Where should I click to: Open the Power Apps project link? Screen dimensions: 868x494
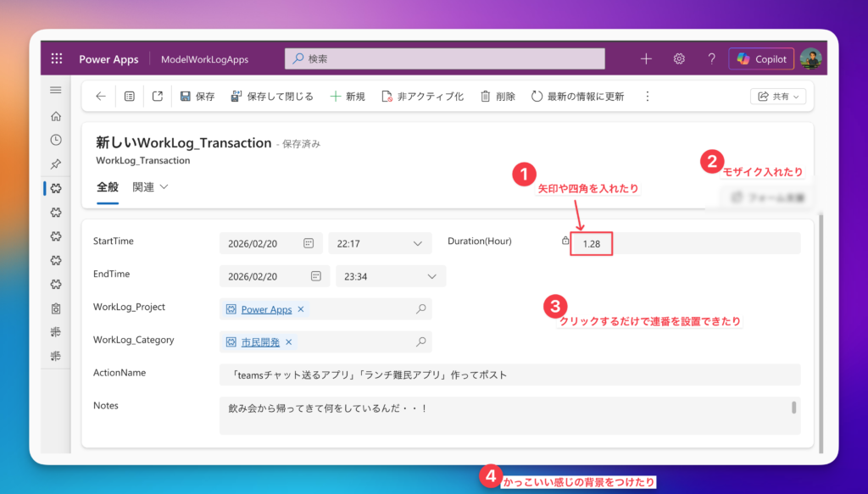(x=266, y=309)
